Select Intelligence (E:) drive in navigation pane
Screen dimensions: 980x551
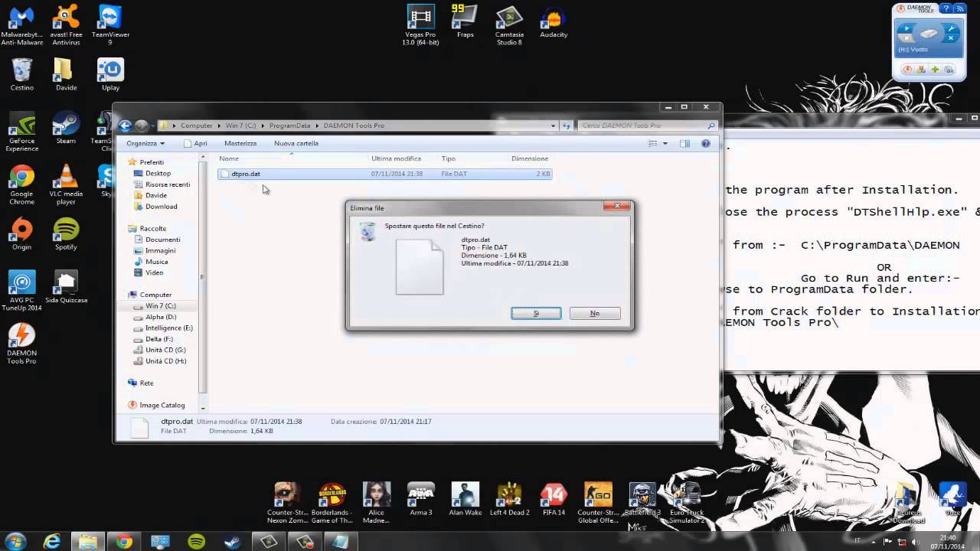168,328
